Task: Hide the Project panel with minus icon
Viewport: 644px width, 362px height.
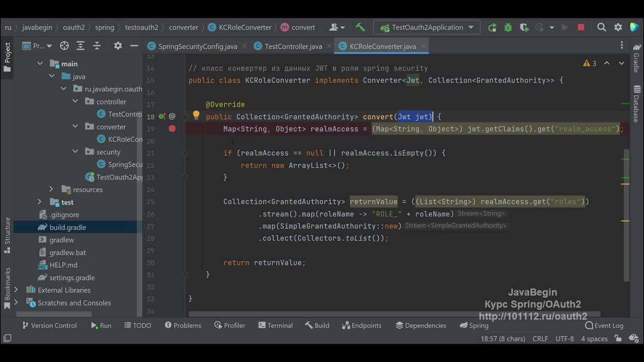Action: tap(134, 46)
